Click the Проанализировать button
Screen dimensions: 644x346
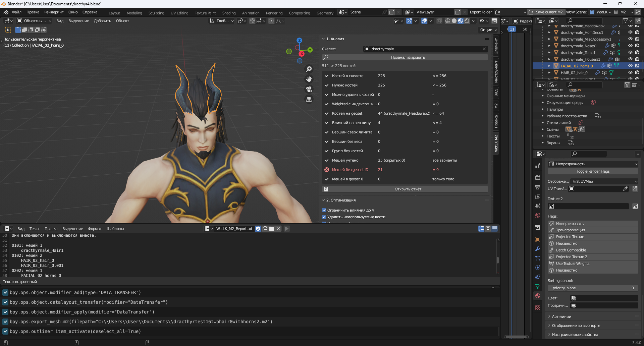405,57
